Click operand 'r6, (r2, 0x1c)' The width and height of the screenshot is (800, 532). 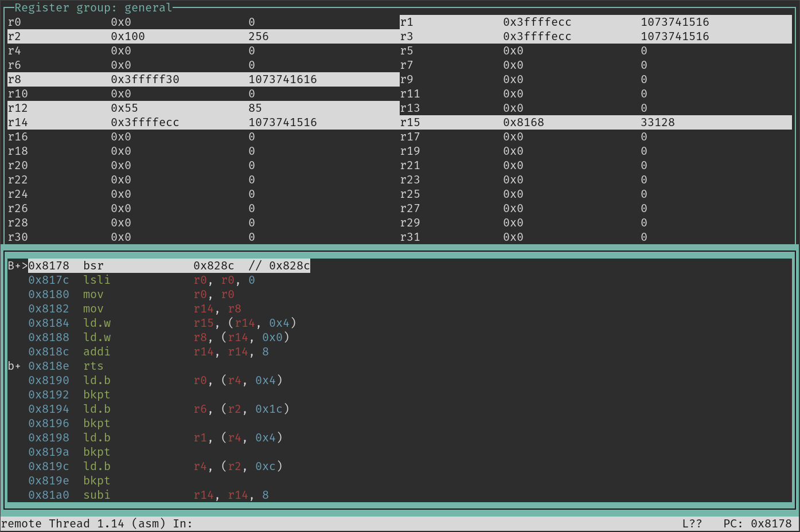241,409
